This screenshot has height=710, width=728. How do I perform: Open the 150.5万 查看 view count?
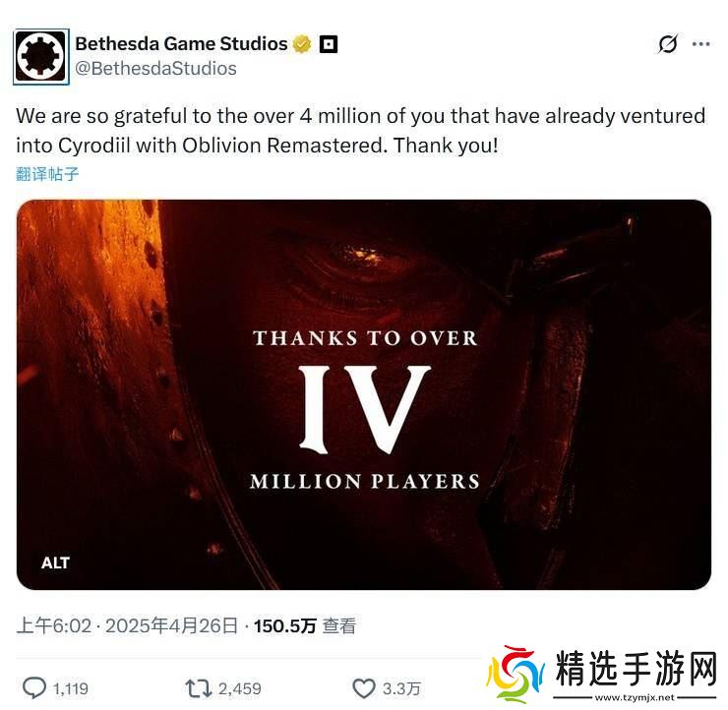[305, 625]
